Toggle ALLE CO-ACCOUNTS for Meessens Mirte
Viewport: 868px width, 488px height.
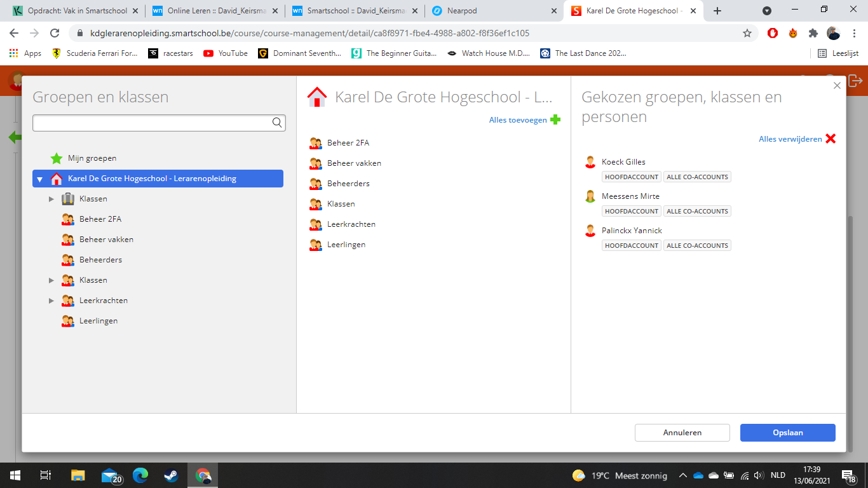pos(697,212)
